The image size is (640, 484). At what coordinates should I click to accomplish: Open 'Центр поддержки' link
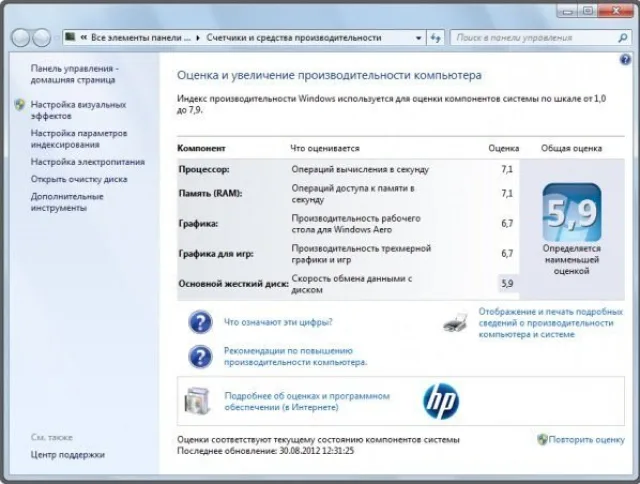67,455
